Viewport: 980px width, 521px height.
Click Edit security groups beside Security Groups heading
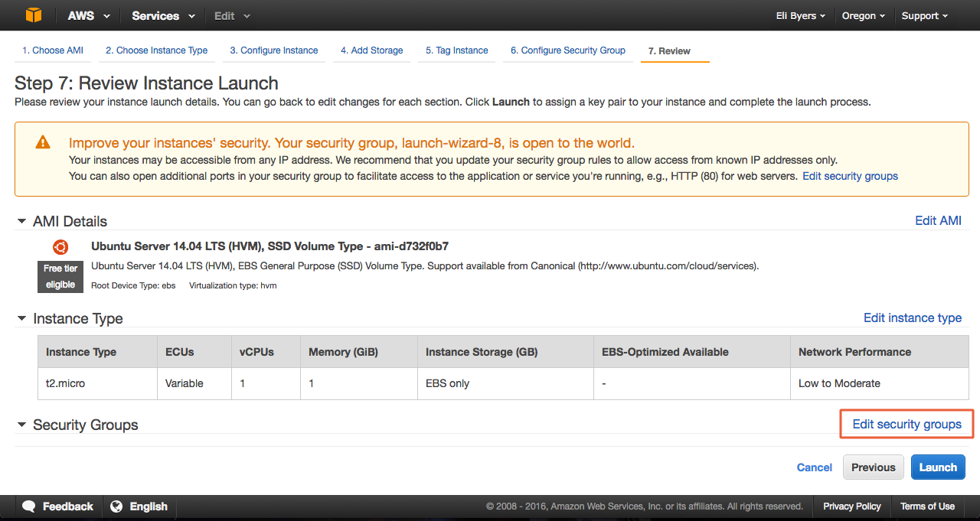(x=906, y=424)
